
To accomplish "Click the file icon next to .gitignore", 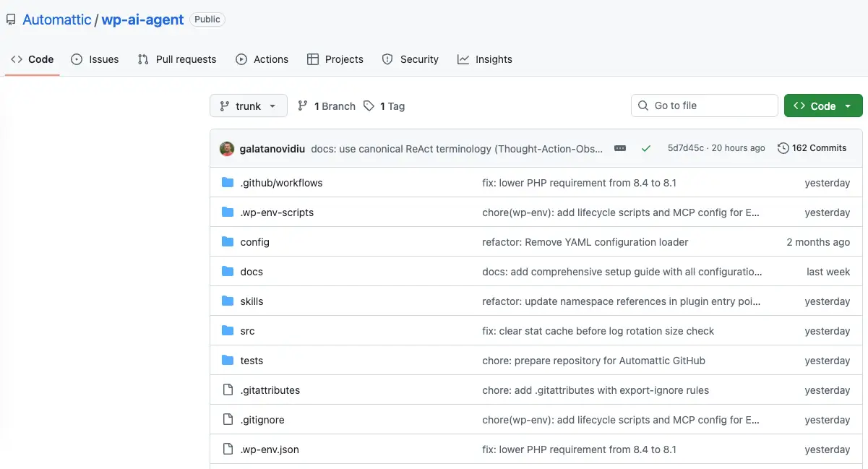I will [x=227, y=419].
